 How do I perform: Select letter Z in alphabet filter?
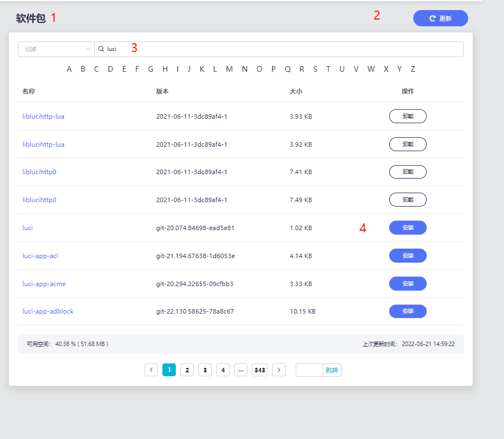coord(413,69)
